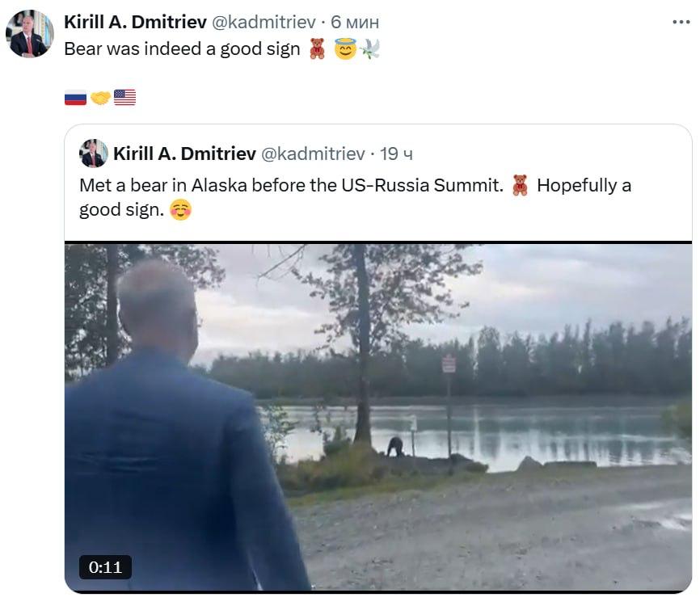Click the Russian flag emoji
The height and width of the screenshot is (606, 700).
75,98
